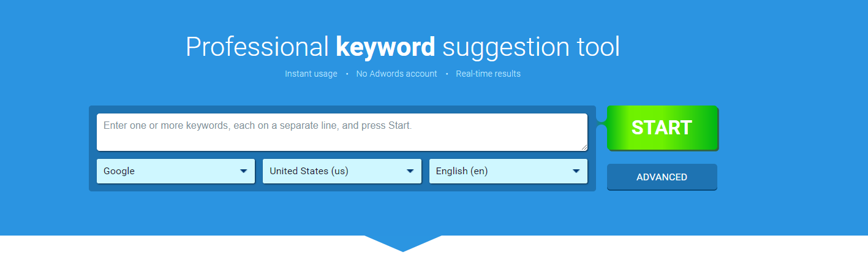This screenshot has width=868, height=265.
Task: Click the "Instant usage" text
Action: pyautogui.click(x=311, y=74)
